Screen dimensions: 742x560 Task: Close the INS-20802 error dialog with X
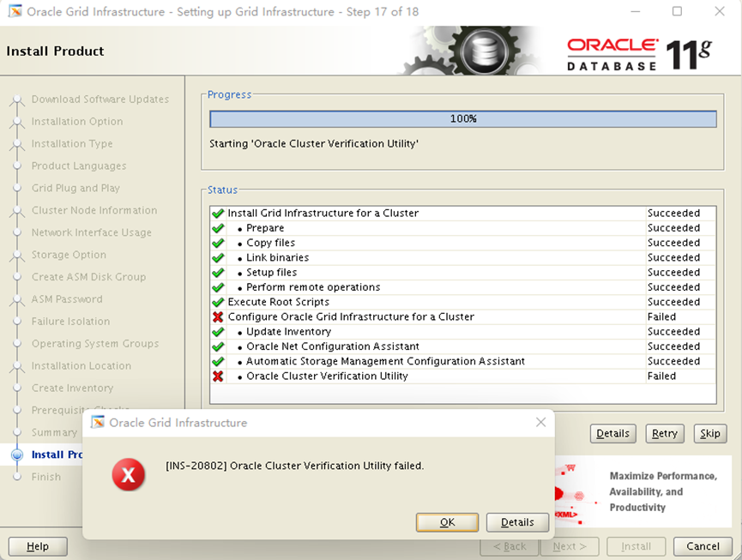click(541, 423)
